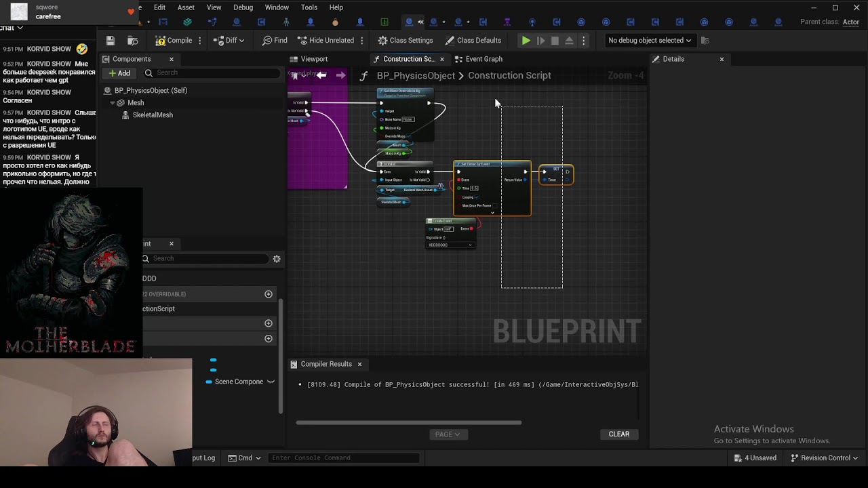Close the Components panel tab
Image resolution: width=868 pixels, height=488 pixels.
pyautogui.click(x=172, y=59)
